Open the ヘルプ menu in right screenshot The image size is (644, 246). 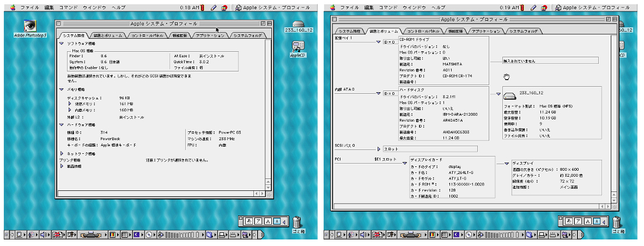pyautogui.click(x=439, y=8)
